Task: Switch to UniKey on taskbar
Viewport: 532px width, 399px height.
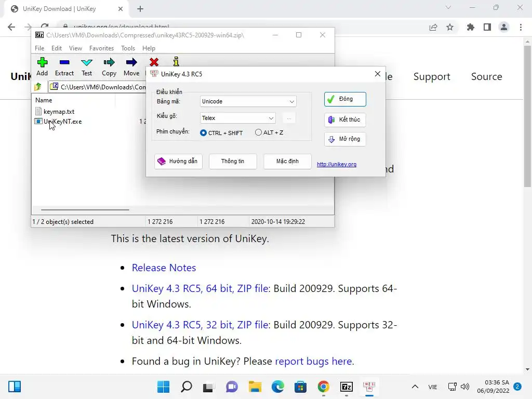Action: tap(369, 387)
